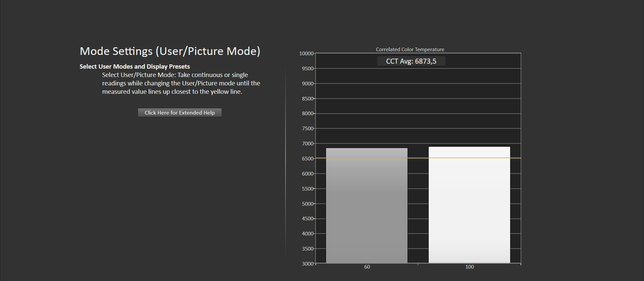Click the 9500 y-axis label
Image resolution: width=644 pixels, height=281 pixels.
(308, 69)
